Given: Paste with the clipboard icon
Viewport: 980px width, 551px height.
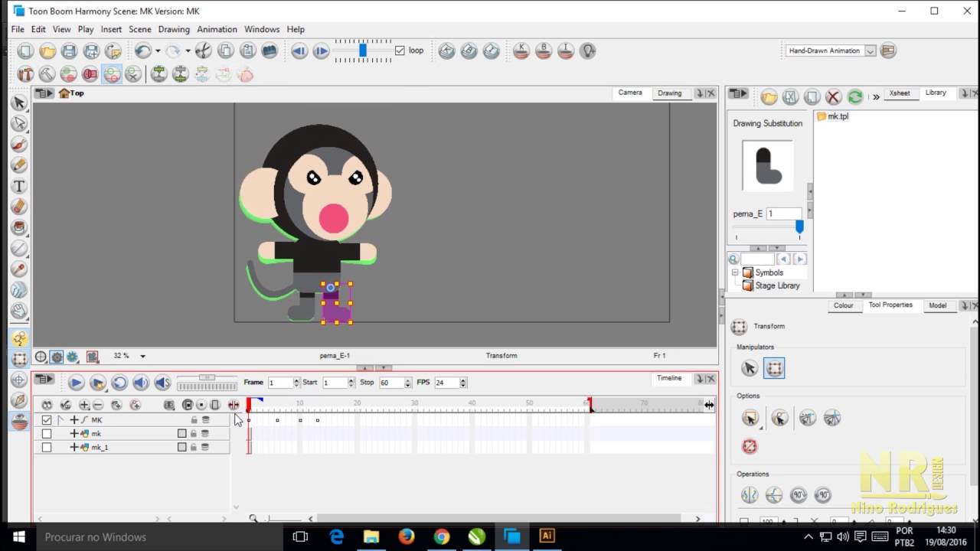Looking at the screenshot, I should pos(247,51).
